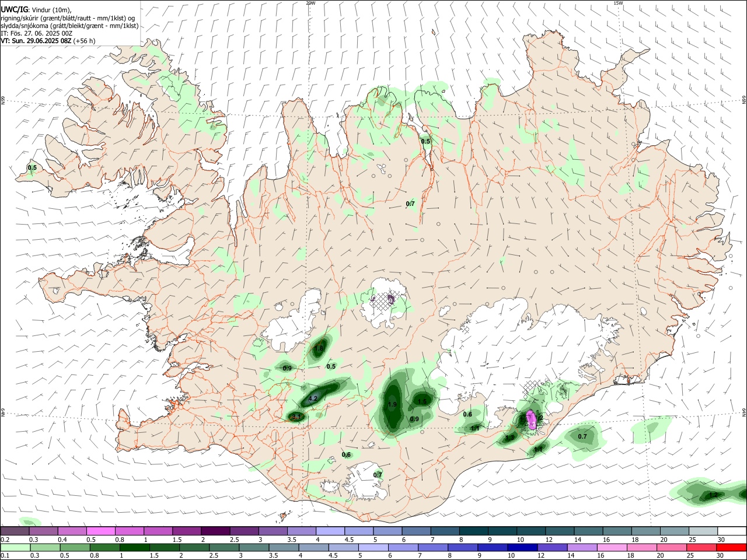Click the 1.2 value in the offshore rain band
The width and height of the screenshot is (747, 560).
pos(713,495)
